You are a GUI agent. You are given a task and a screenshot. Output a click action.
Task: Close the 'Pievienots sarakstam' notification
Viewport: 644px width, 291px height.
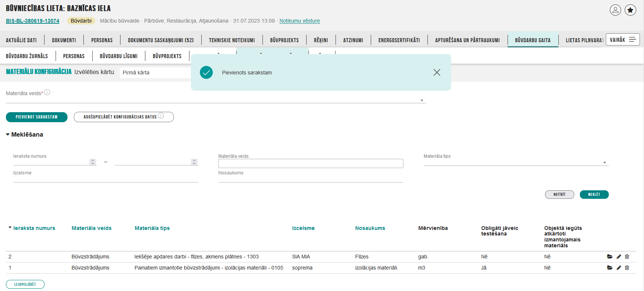click(437, 73)
